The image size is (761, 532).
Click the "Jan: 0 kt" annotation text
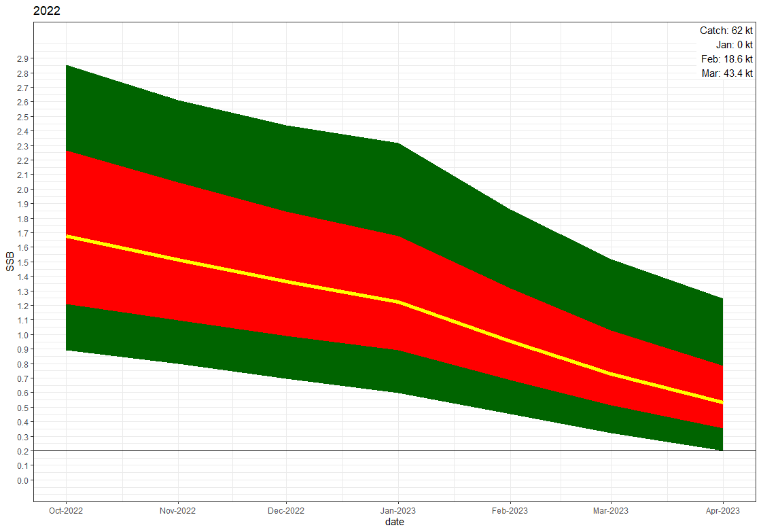click(734, 45)
